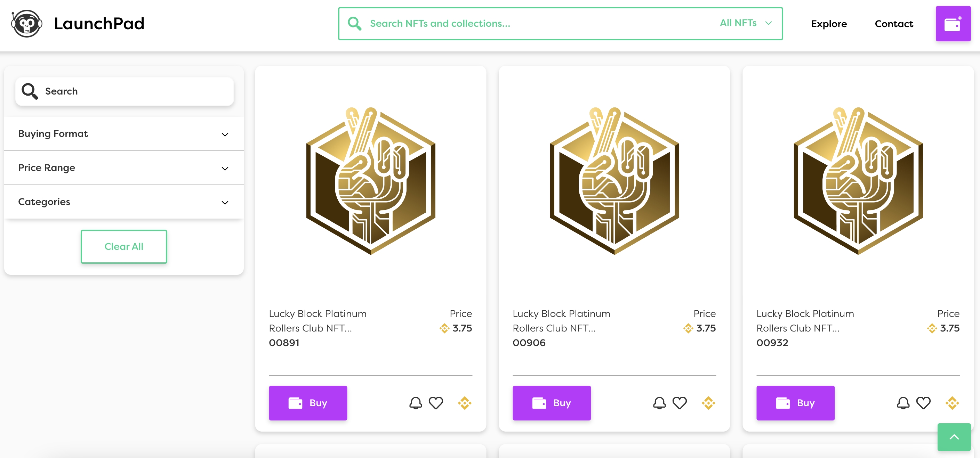Toggle the heart favorite on NFT 00906

click(x=680, y=402)
